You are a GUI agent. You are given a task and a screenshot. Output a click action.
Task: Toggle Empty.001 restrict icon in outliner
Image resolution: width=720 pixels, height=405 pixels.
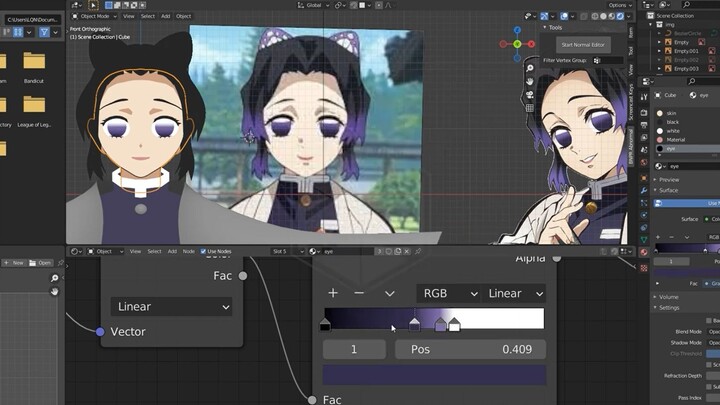click(711, 51)
